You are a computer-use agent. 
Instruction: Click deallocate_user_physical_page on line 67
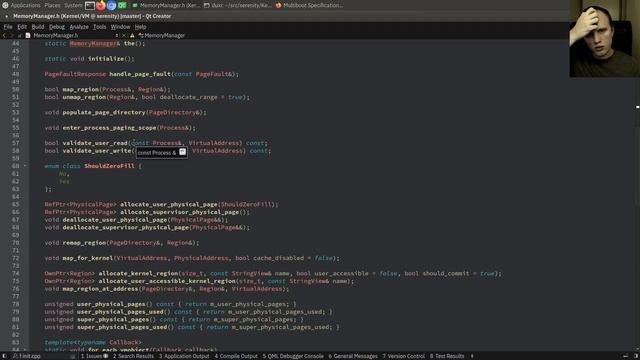coord(115,220)
